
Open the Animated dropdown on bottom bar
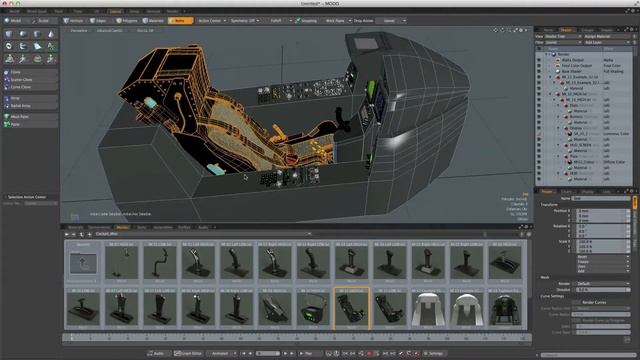tap(222, 353)
